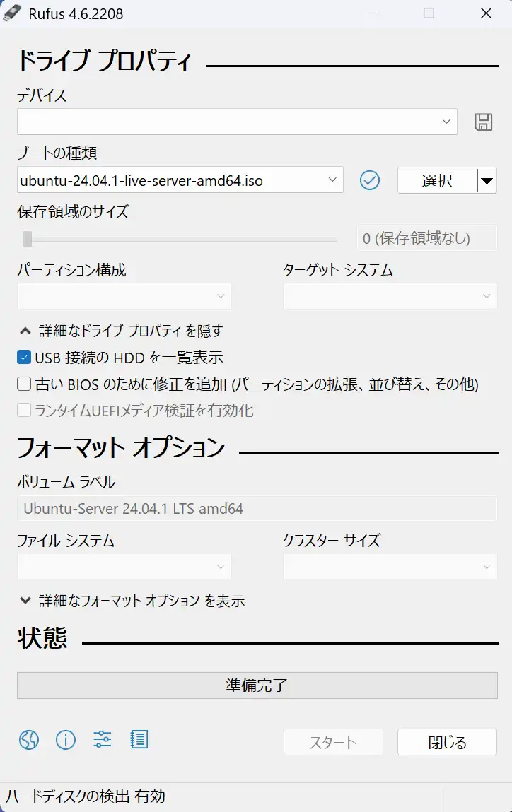Click the 保存領域のサイズ slider handle
This screenshot has height=812, width=512.
coord(28,239)
